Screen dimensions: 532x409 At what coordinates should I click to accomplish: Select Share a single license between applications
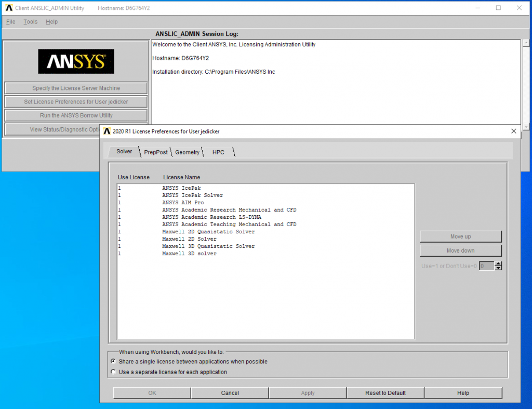pyautogui.click(x=113, y=362)
